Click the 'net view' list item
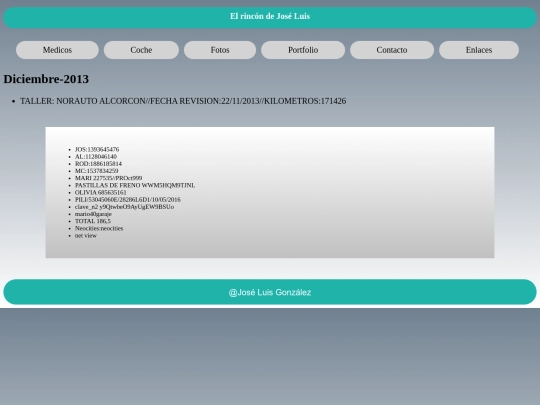 [x=86, y=236]
